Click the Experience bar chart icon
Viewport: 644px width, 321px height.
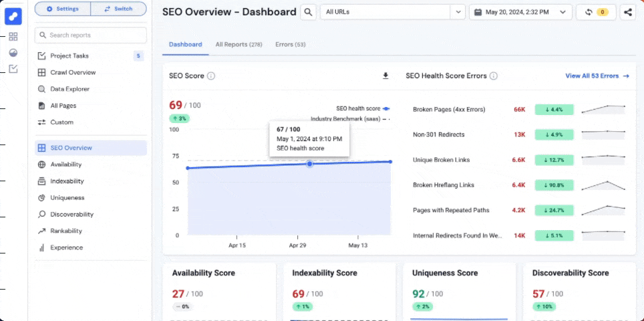tap(41, 247)
